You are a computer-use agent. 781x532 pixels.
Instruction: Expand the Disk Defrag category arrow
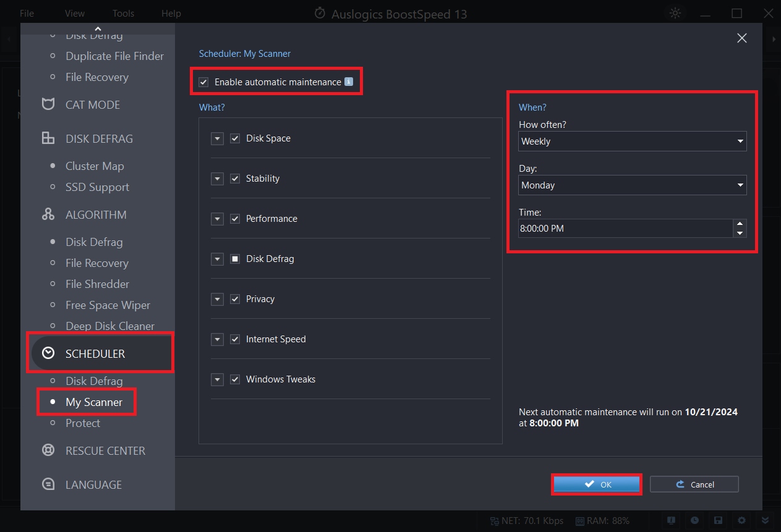217,259
